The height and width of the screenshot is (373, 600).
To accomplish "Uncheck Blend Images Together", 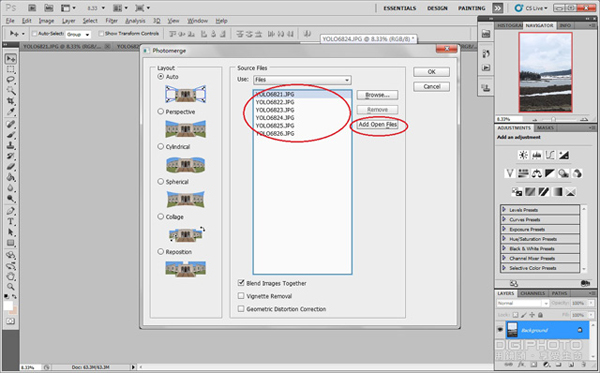I will pyautogui.click(x=241, y=283).
